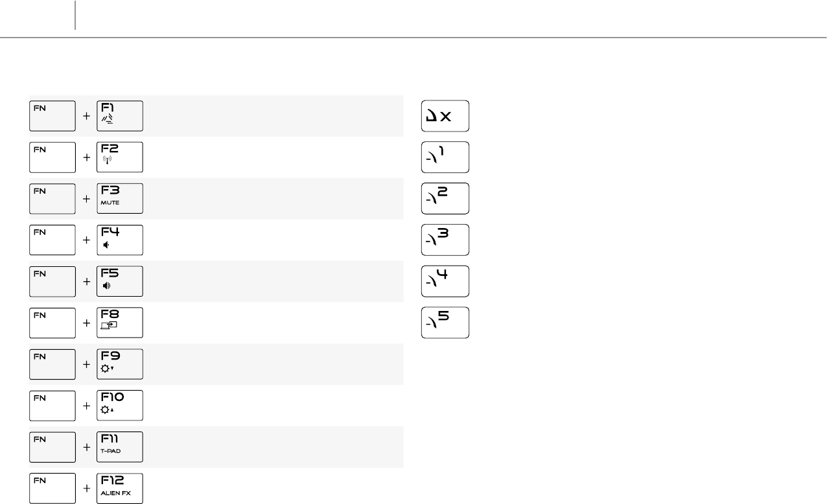Click the FN key beside F5
Viewport: 827px width, 504px height.
point(52,281)
